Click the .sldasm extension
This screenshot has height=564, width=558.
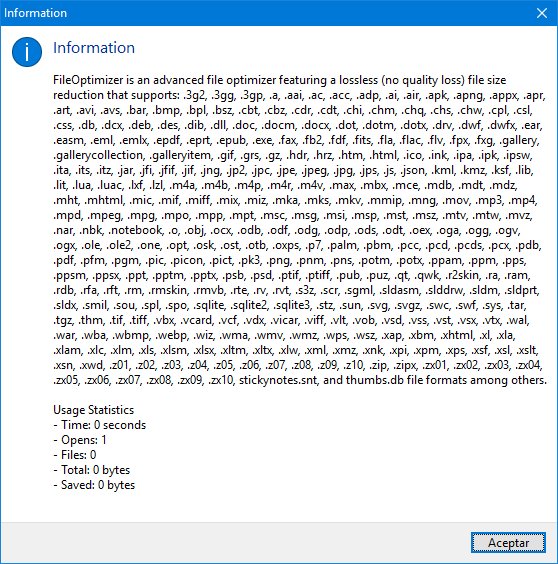tap(399, 290)
